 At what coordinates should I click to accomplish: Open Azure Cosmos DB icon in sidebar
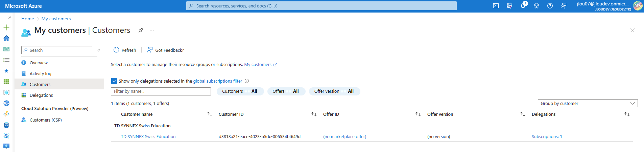pyautogui.click(x=6, y=136)
